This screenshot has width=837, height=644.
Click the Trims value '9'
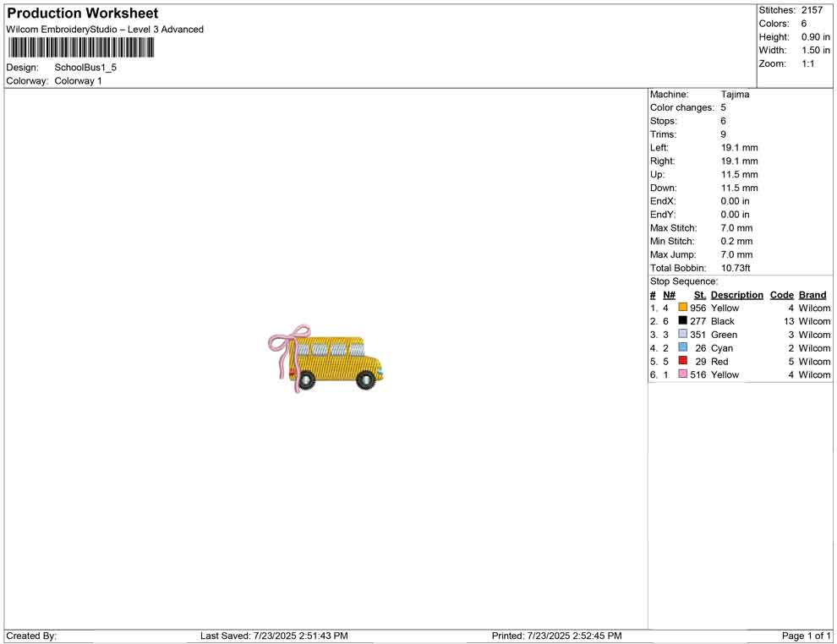724,134
